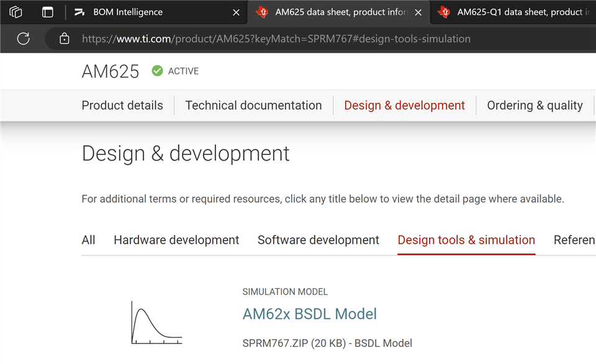Filter by Software development tab
Viewport: 596px width, 364px height.
tap(318, 240)
